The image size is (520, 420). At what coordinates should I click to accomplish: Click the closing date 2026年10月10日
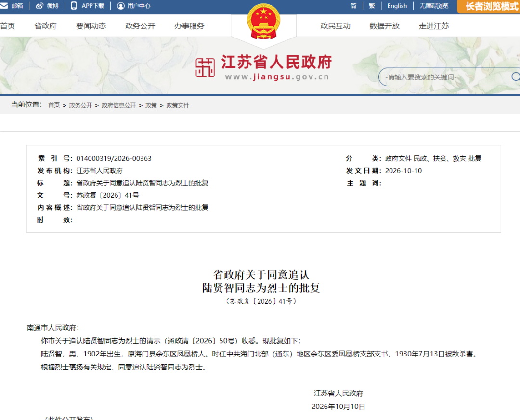coord(338,407)
